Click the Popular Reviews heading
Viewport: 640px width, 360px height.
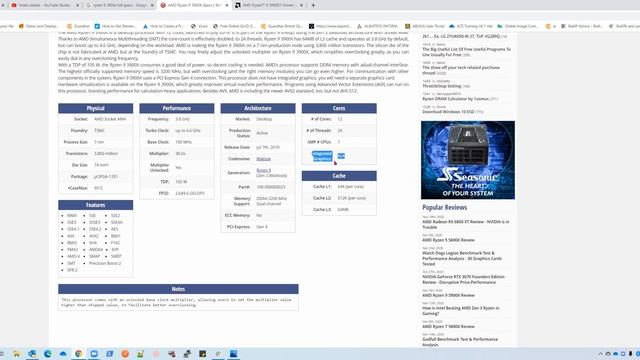[444, 207]
